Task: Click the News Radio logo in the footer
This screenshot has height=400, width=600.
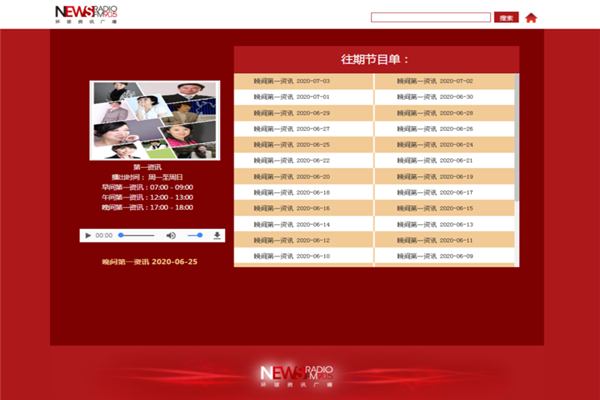Action: pos(297,375)
